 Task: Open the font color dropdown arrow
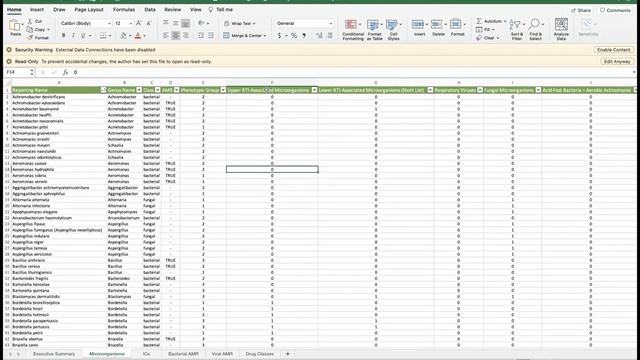[x=145, y=36]
